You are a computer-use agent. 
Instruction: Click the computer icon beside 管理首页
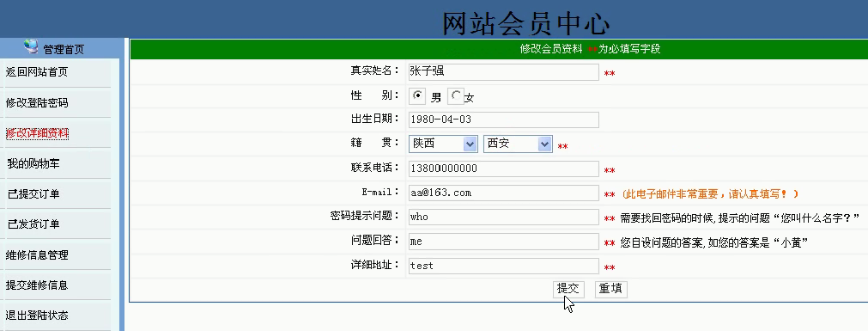click(31, 46)
